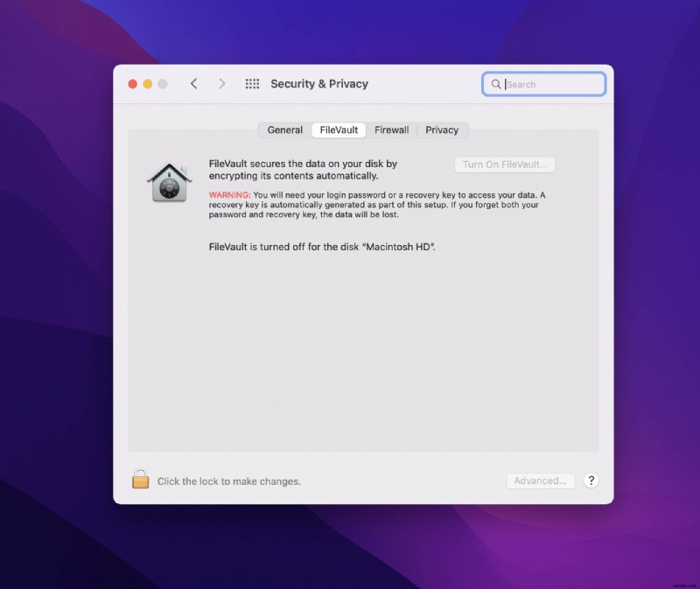Click the forward navigation arrow
Screen dimensions: 700x589
pos(222,83)
